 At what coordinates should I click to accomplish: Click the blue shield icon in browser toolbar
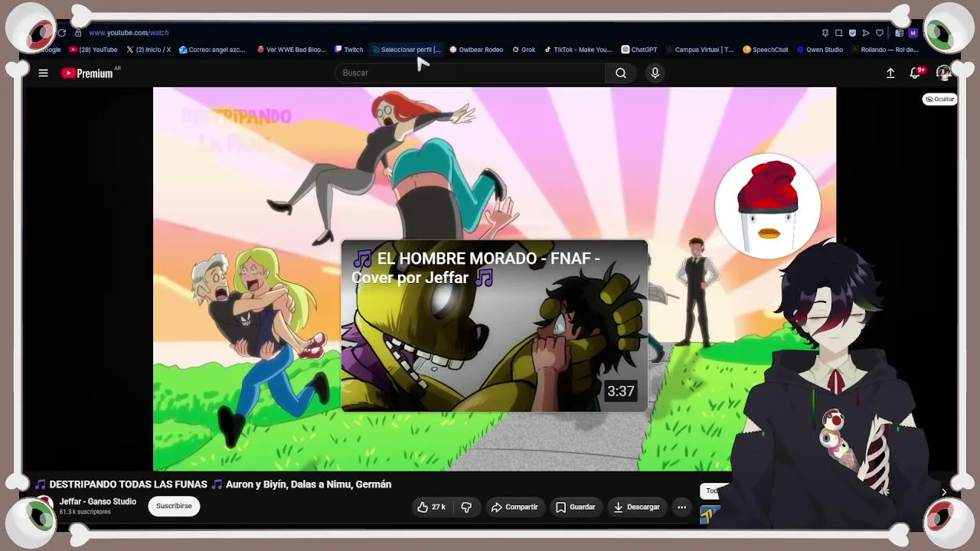click(852, 33)
